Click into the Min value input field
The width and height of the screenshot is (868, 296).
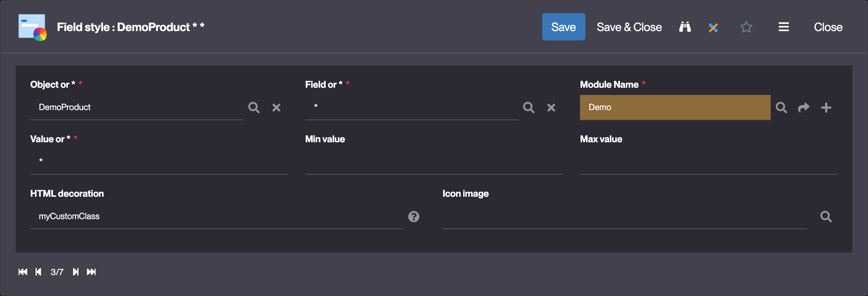pyautogui.click(x=434, y=162)
